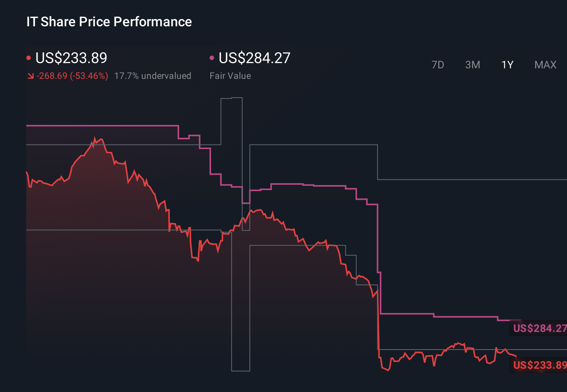Click the pink Fair Value legend dot
Image resolution: width=567 pixels, height=392 pixels.
212,57
